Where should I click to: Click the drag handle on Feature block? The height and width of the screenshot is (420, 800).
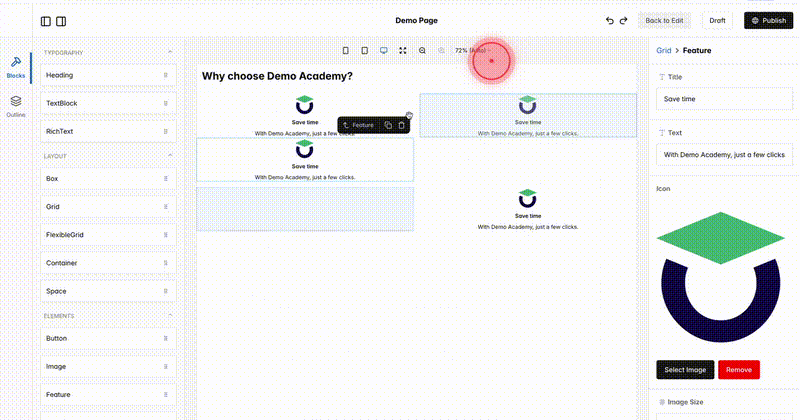tap(165, 394)
